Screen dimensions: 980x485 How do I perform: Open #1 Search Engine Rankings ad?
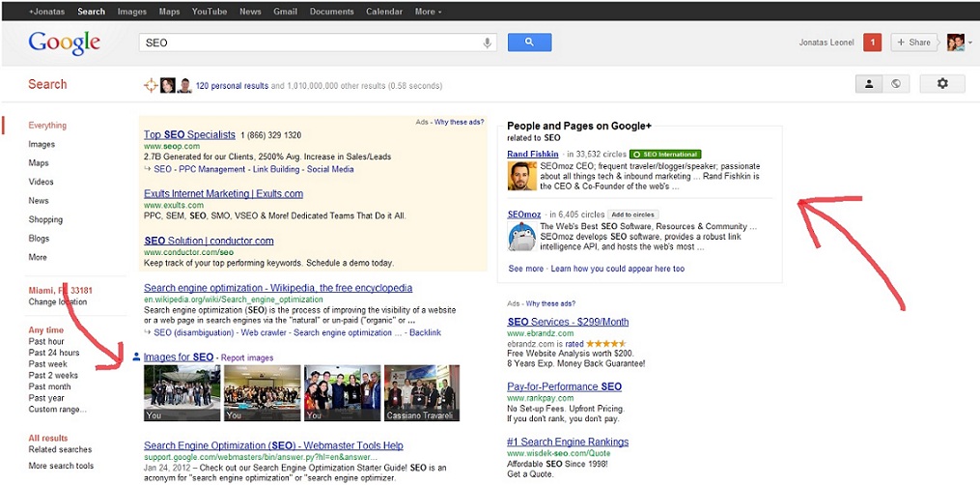tap(568, 442)
